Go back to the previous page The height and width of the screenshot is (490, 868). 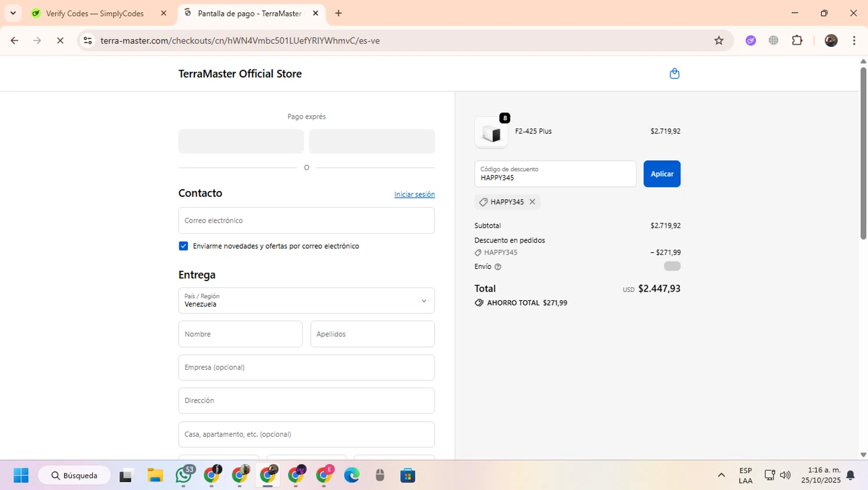[14, 40]
